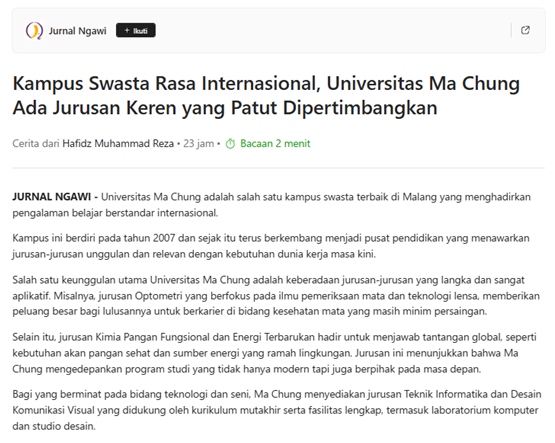
Task: Click the Jurnal Ngawi publisher logo
Action: pyautogui.click(x=34, y=30)
